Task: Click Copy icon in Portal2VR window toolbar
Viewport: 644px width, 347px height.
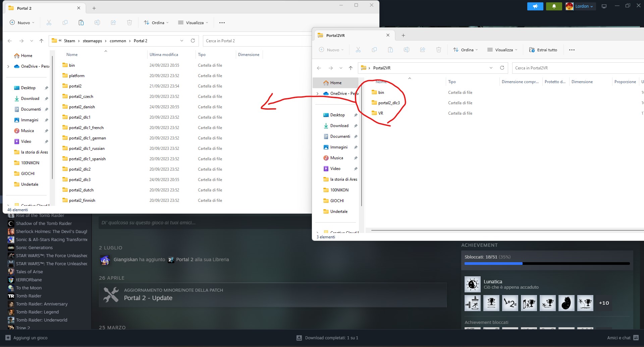Action: pyautogui.click(x=374, y=50)
